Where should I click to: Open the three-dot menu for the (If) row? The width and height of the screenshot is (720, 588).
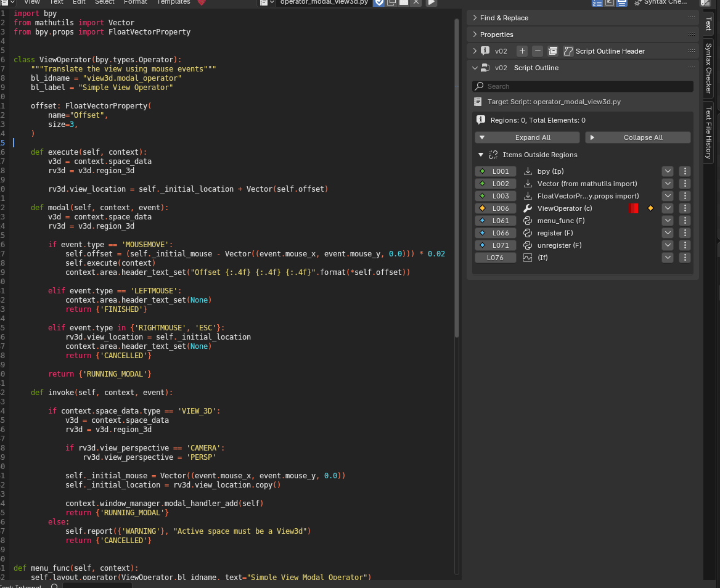(685, 258)
